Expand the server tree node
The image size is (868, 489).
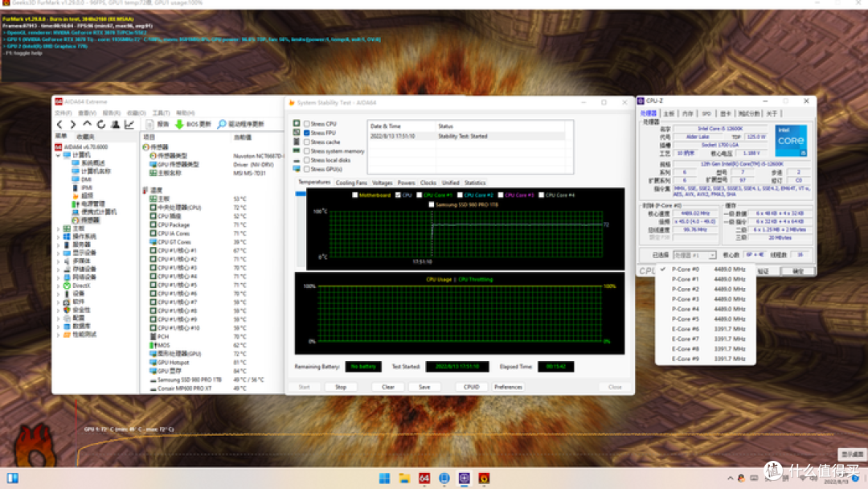pyautogui.click(x=58, y=244)
